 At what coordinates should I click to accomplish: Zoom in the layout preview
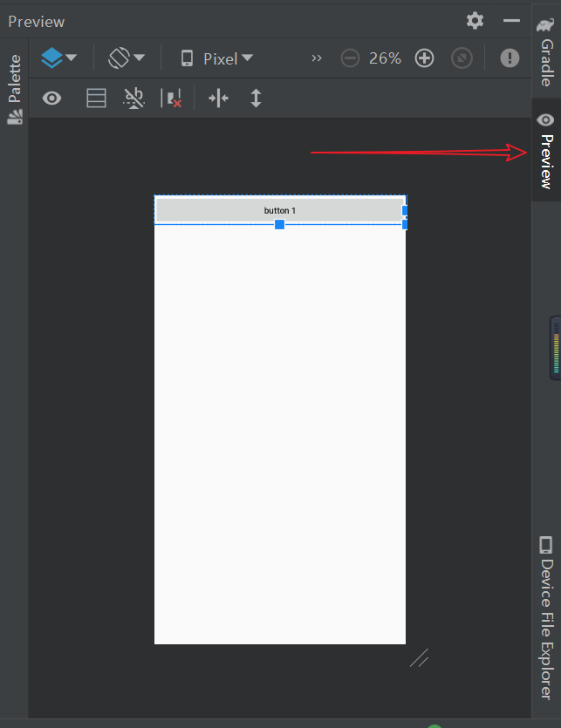click(424, 58)
